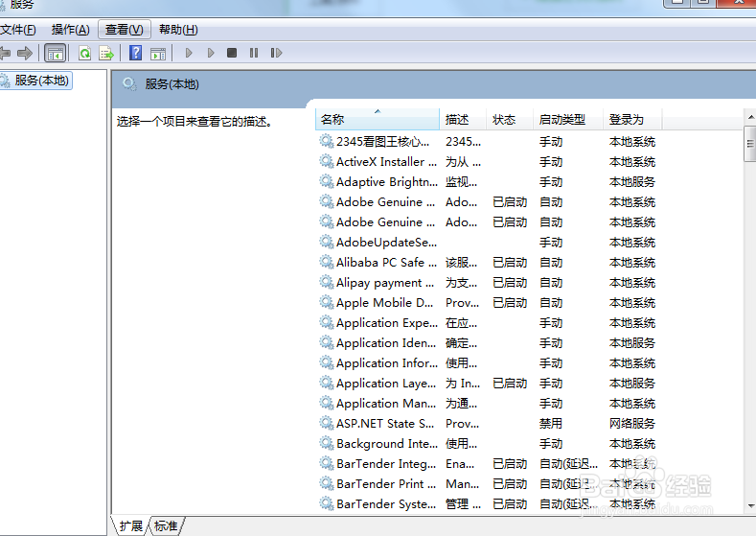This screenshot has height=536, width=756.
Task: Click 网络服务 login in ASP.NET row
Action: click(x=632, y=424)
